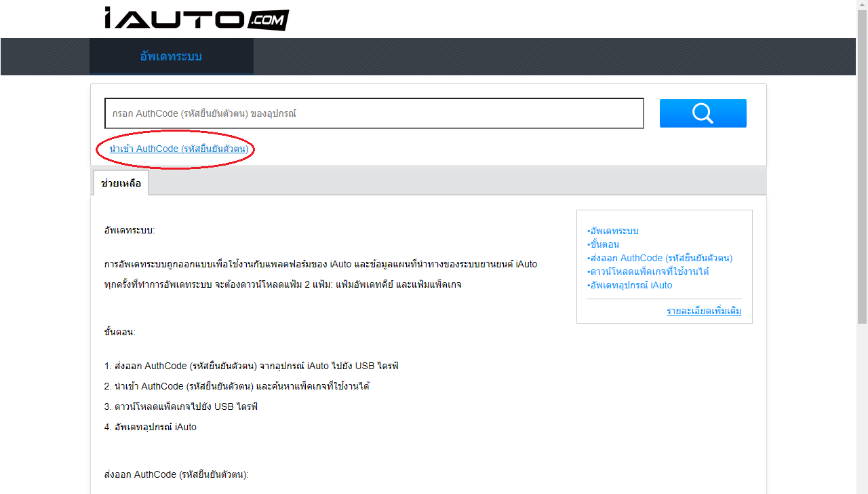Submit the AuthCode search with the magnifier button

click(703, 113)
